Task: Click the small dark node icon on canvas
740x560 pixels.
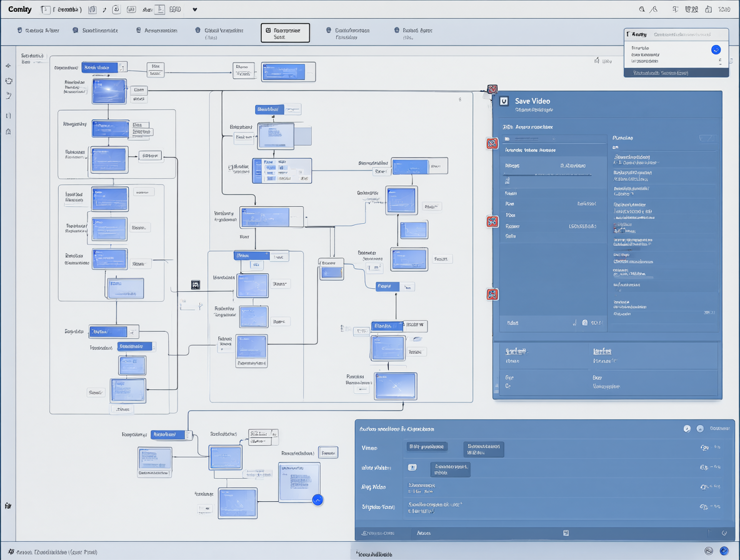Action: 196,285
